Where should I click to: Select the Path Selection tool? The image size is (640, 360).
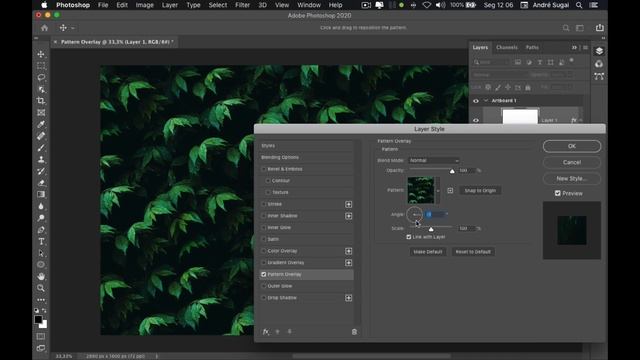41,253
